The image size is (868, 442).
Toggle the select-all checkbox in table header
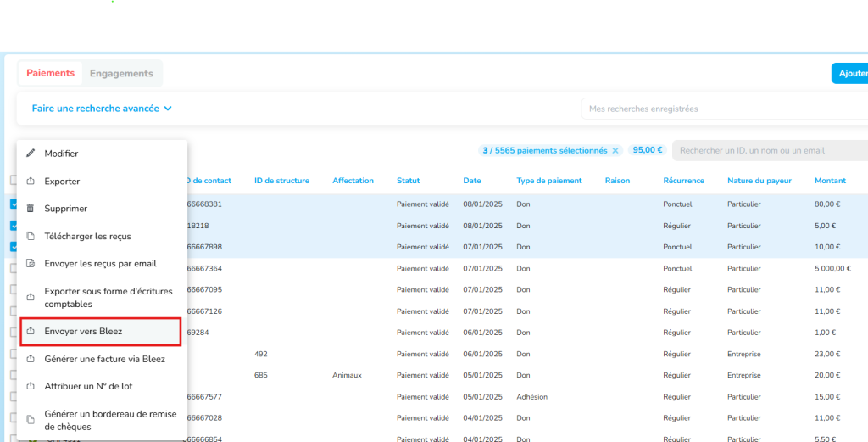click(x=13, y=180)
